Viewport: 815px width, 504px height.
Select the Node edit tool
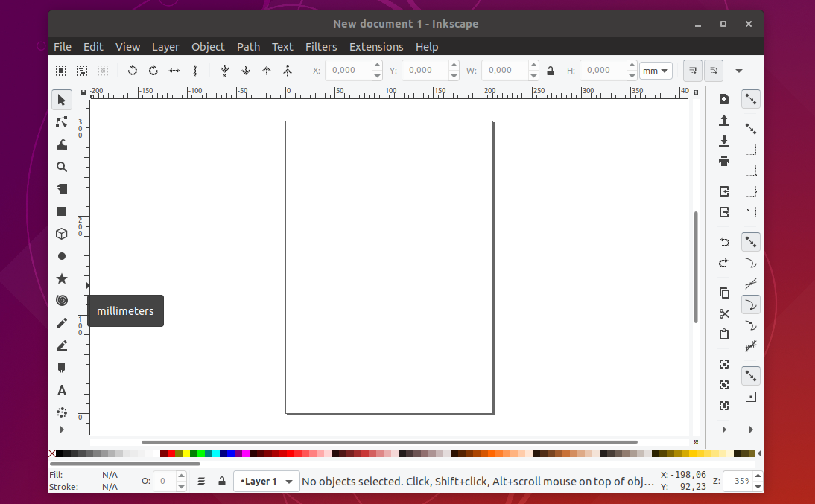point(62,122)
